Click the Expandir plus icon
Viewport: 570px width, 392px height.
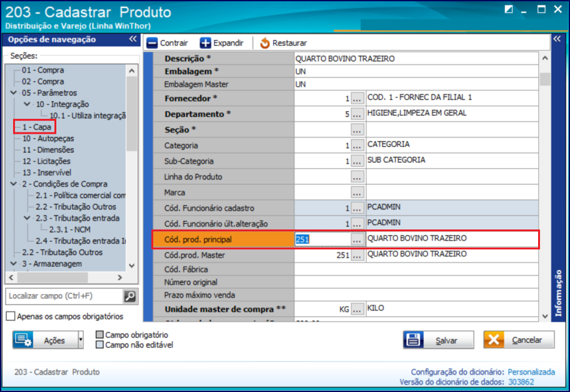pos(205,43)
